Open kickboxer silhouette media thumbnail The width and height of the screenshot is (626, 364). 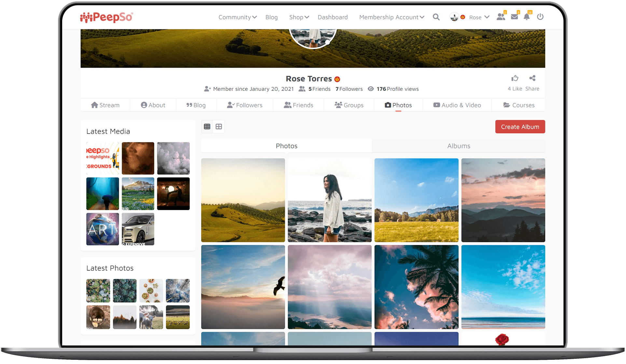coord(173,194)
